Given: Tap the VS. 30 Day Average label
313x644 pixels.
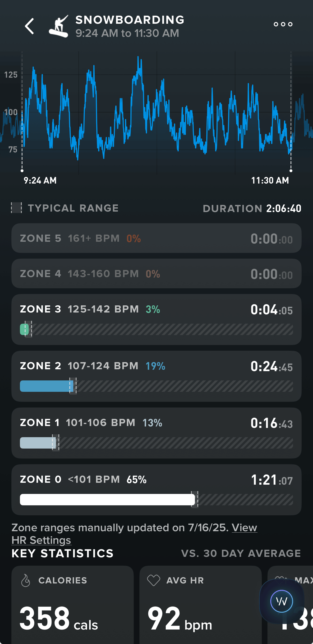Looking at the screenshot, I should coord(241,554).
